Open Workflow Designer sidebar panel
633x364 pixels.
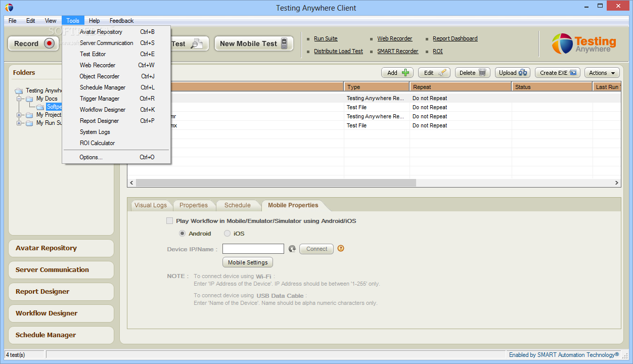tap(61, 313)
